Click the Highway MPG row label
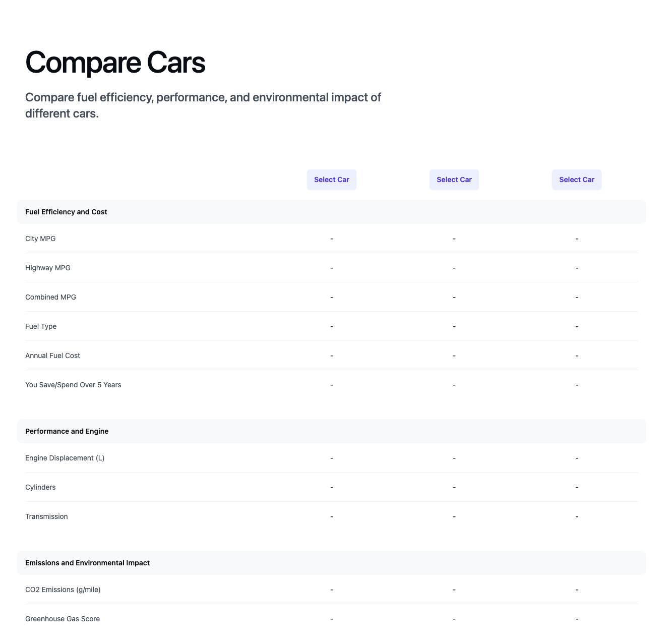Viewport: 668px width, 644px height. [x=48, y=268]
